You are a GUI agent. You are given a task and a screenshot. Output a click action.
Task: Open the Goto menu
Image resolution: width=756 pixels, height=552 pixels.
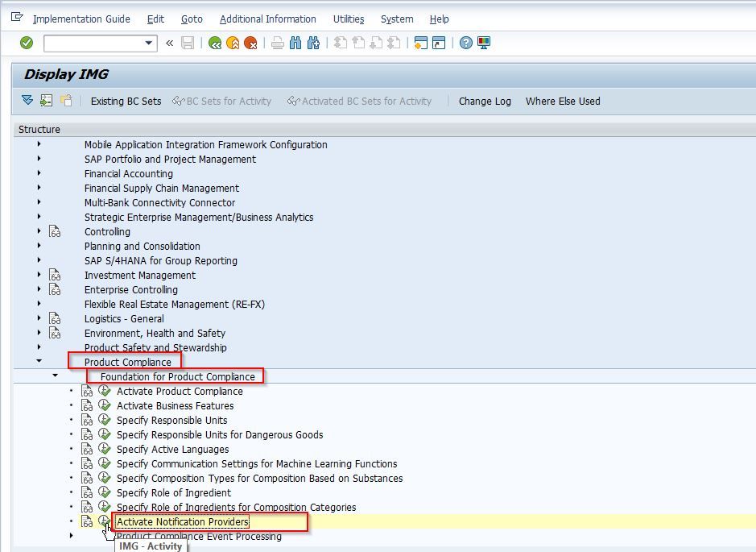click(192, 19)
